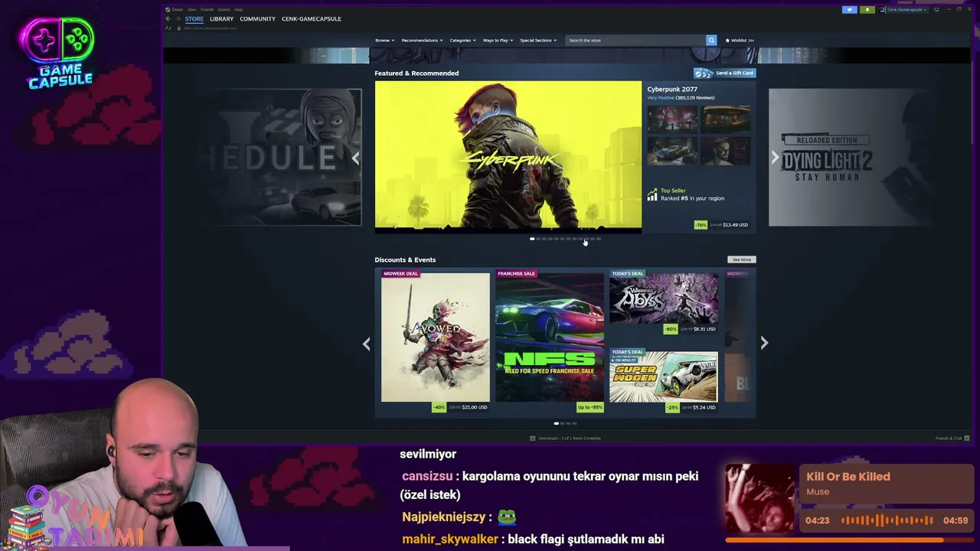Viewport: 980px width, 551px height.
Task: Click the Wishlist star icon
Action: (727, 40)
